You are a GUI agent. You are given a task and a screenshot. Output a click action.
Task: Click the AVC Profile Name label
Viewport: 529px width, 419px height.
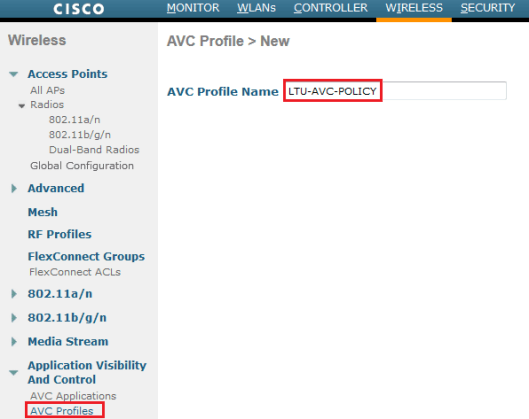coord(223,91)
